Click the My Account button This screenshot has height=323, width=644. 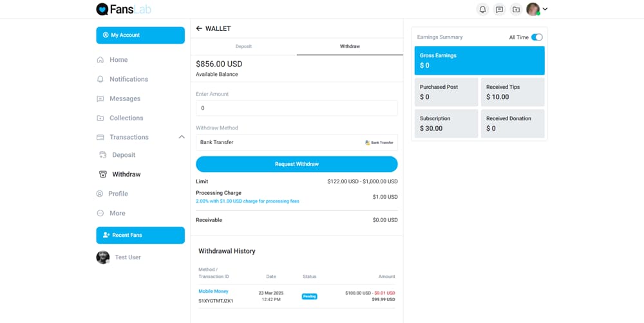click(x=140, y=35)
